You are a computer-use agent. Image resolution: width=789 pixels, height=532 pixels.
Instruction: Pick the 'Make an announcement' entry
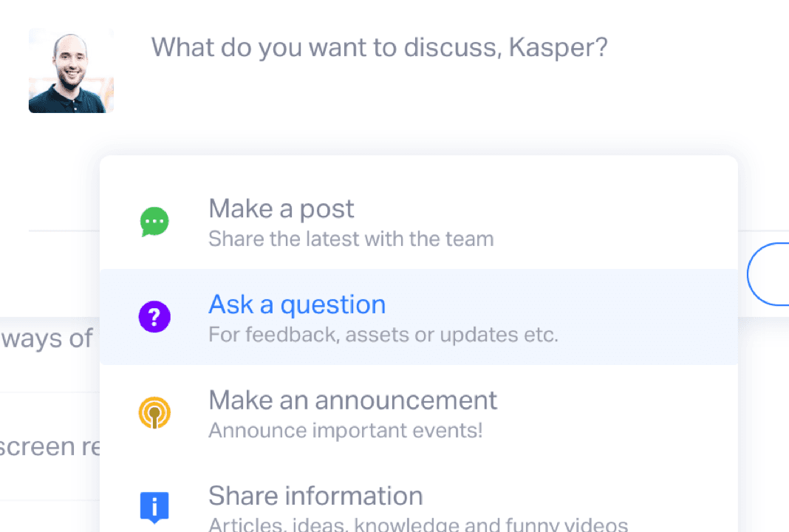419,413
